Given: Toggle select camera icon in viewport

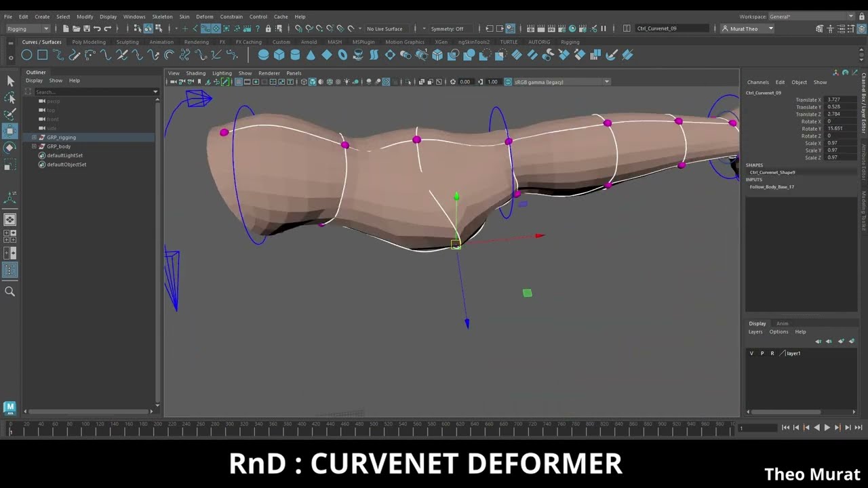Looking at the screenshot, I should [174, 82].
